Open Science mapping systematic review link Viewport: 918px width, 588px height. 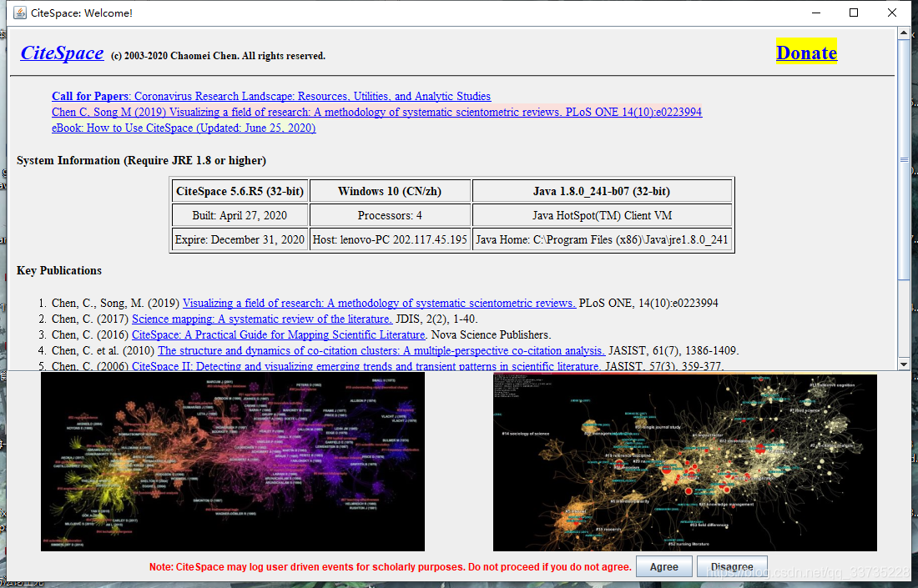(262, 319)
